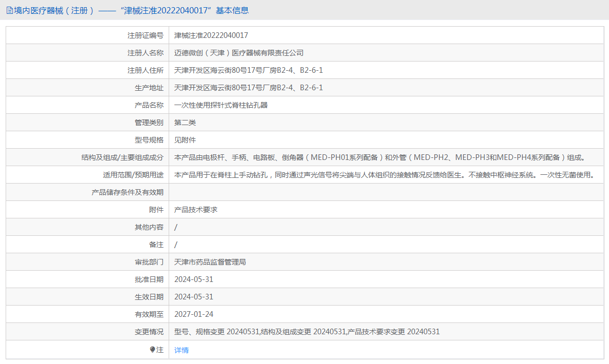Click the 有效期至 label
609x364 pixels.
(x=149, y=314)
